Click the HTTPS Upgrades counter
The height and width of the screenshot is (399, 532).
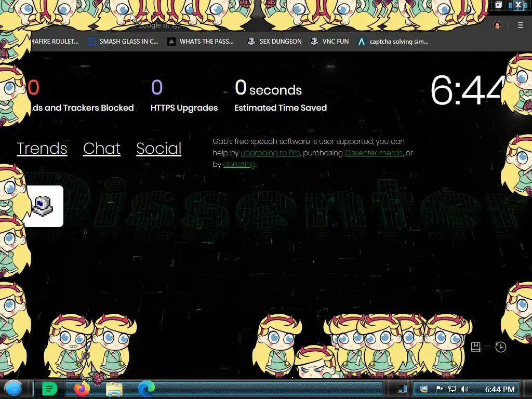pyautogui.click(x=184, y=96)
